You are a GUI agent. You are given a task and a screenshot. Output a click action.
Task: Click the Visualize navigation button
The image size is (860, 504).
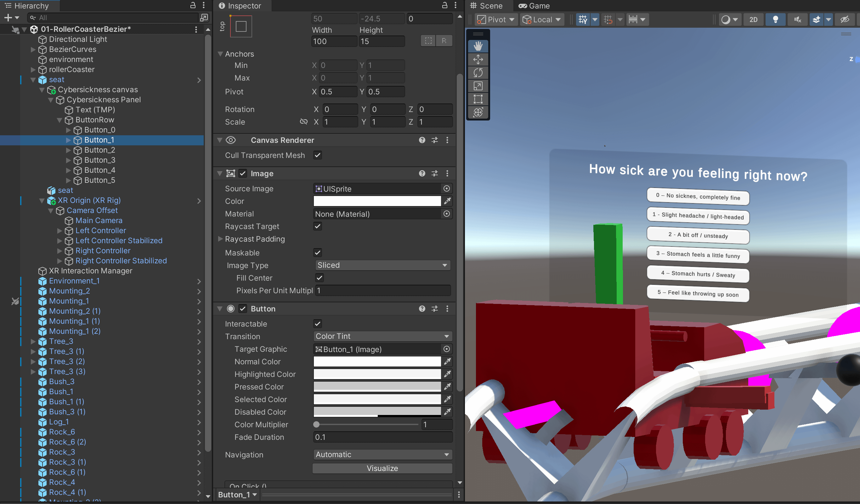click(x=382, y=468)
